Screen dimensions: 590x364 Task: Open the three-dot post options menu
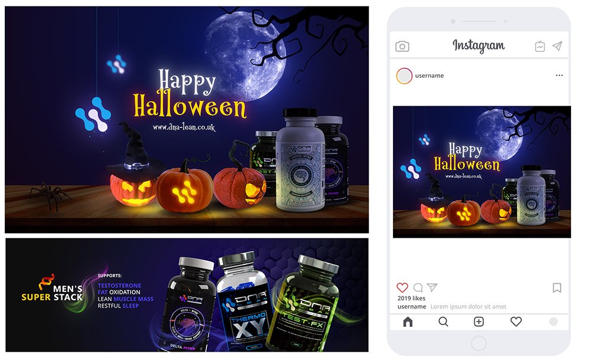[x=559, y=76]
